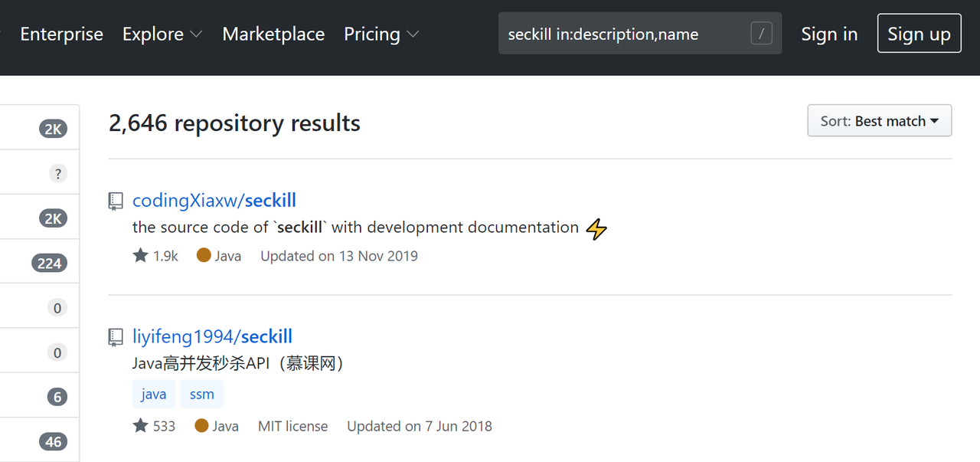Click the 46 count badge in sidebar
Image resolution: width=980 pixels, height=462 pixels.
point(53,441)
